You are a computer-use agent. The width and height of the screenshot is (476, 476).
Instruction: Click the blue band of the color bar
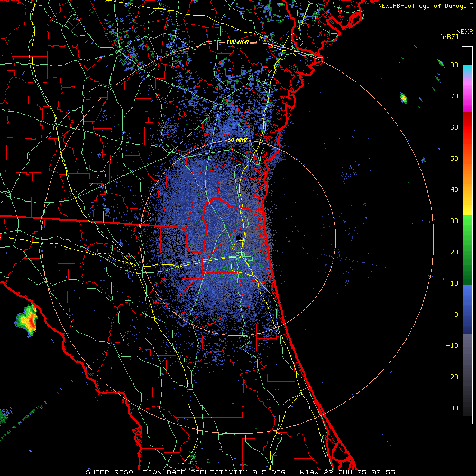click(x=467, y=309)
